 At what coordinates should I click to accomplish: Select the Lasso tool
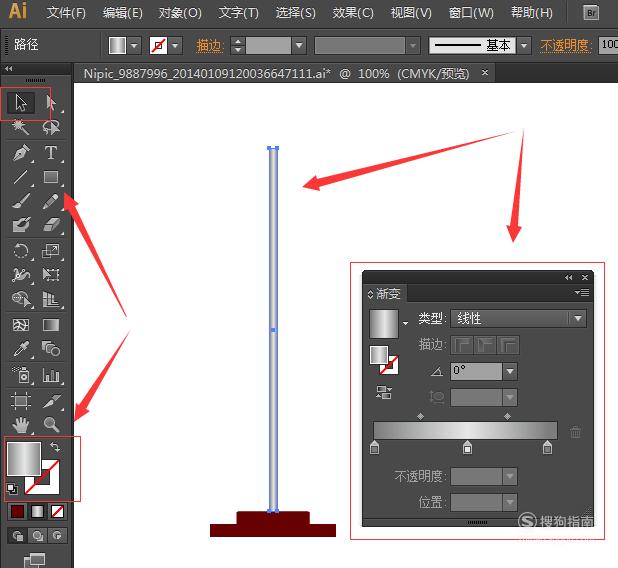pos(51,127)
